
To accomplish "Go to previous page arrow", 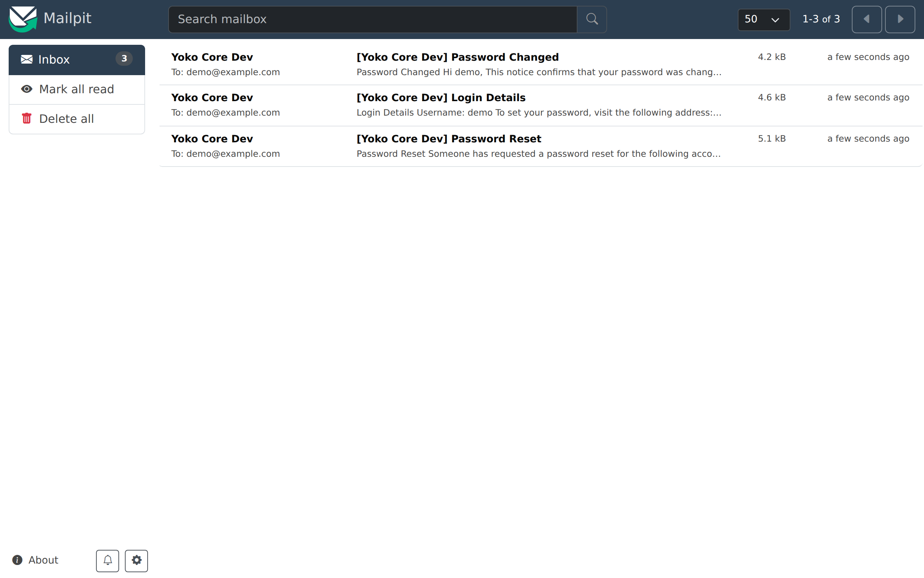I will pyautogui.click(x=867, y=19).
